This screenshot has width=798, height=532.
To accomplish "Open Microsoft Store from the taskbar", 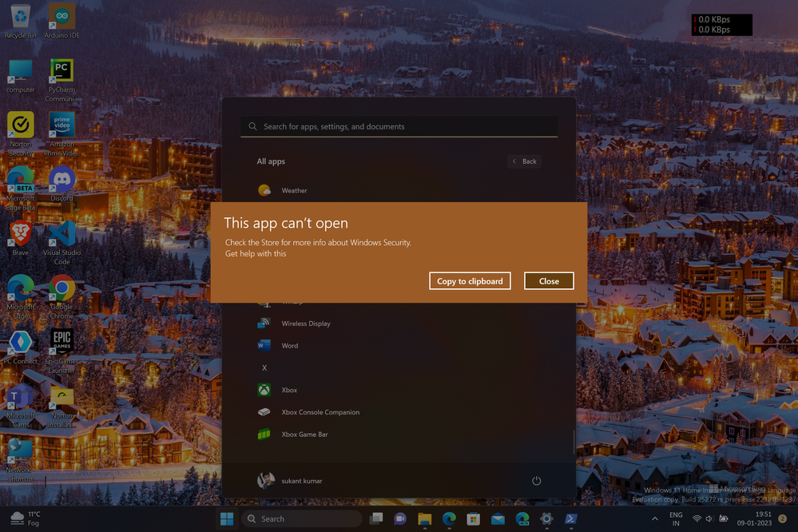I will pyautogui.click(x=473, y=518).
